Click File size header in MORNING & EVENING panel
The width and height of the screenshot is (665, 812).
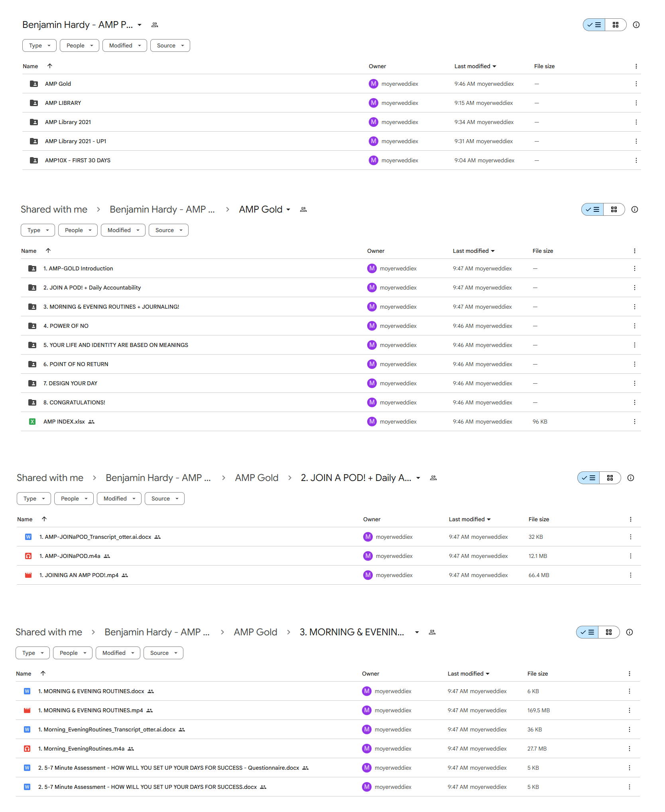click(x=537, y=674)
